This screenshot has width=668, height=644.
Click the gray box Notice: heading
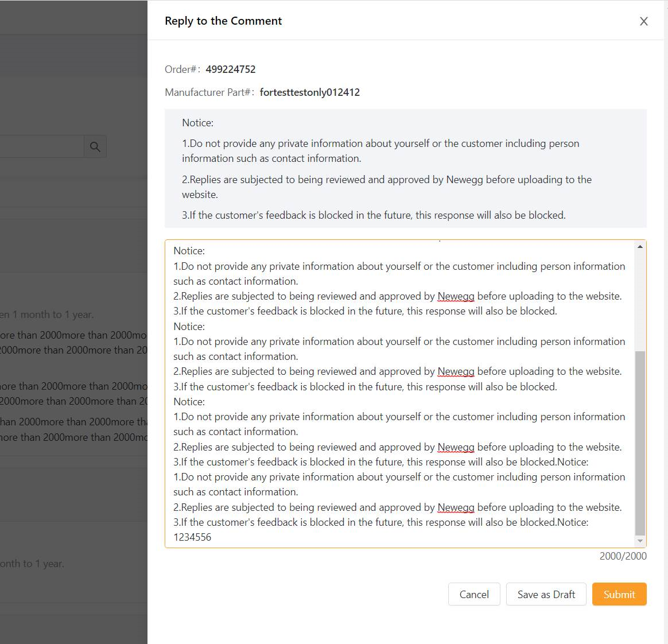197,123
